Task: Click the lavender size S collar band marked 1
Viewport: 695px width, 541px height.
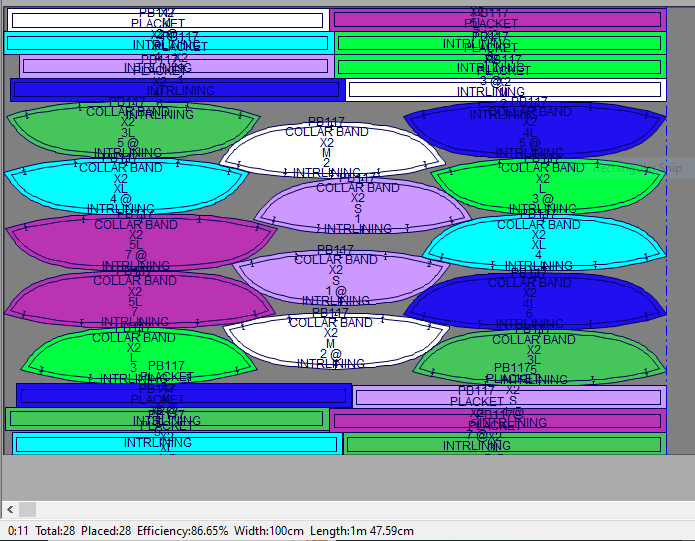Action: tap(361, 210)
